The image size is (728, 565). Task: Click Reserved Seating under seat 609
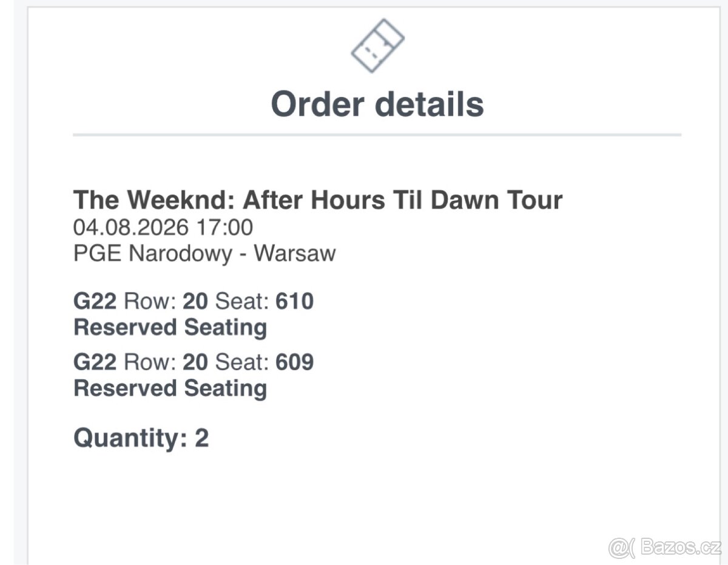pos(170,388)
